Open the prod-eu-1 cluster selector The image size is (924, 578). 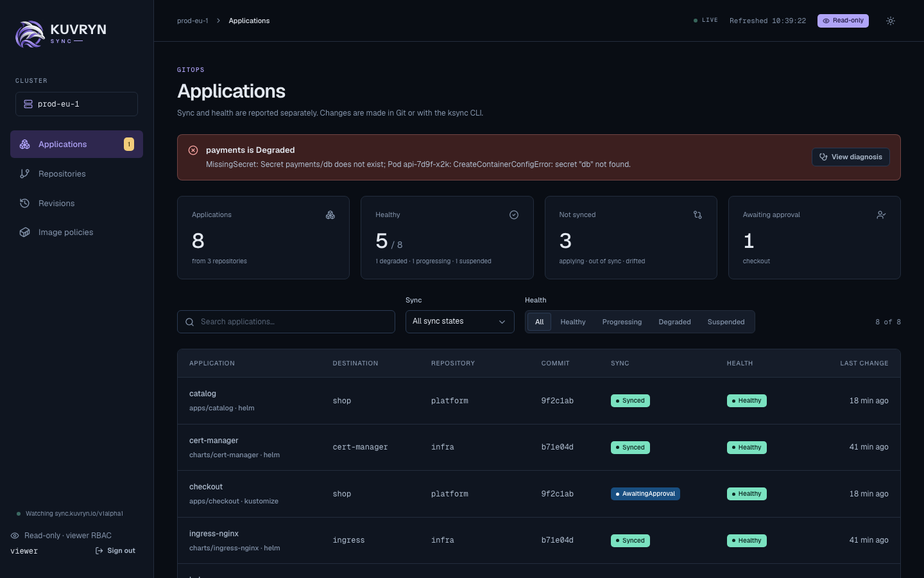[76, 104]
